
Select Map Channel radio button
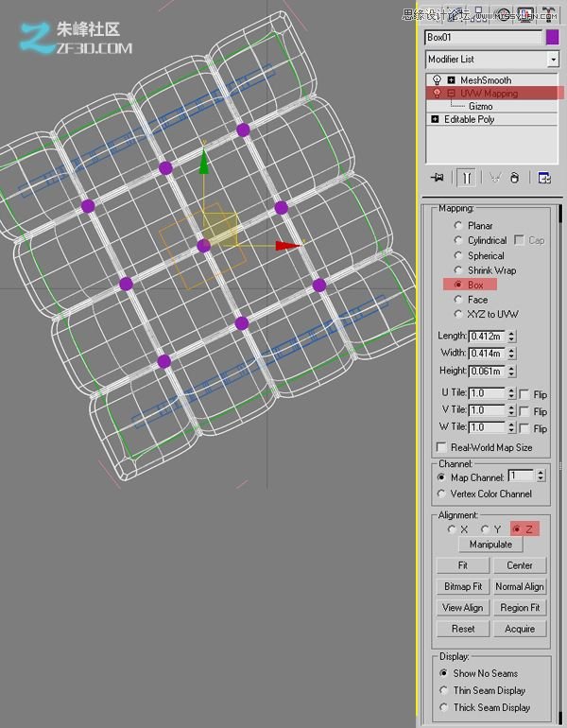click(441, 477)
